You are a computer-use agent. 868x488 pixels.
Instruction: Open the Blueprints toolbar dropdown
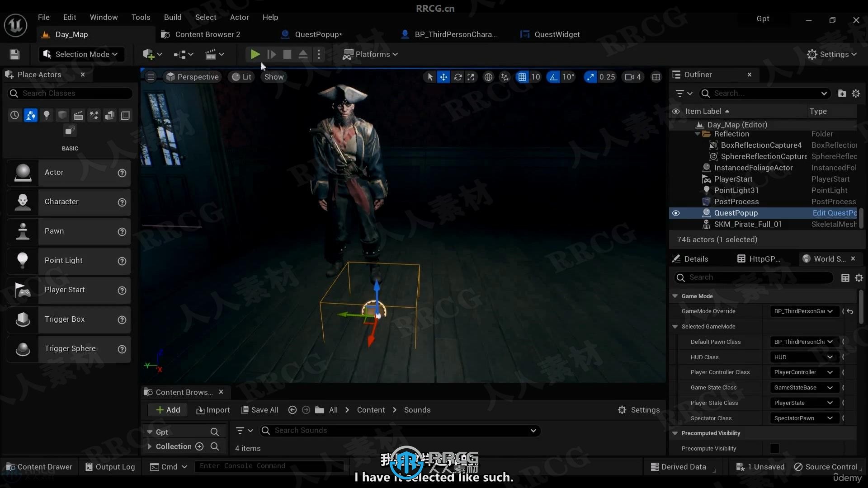coord(184,54)
